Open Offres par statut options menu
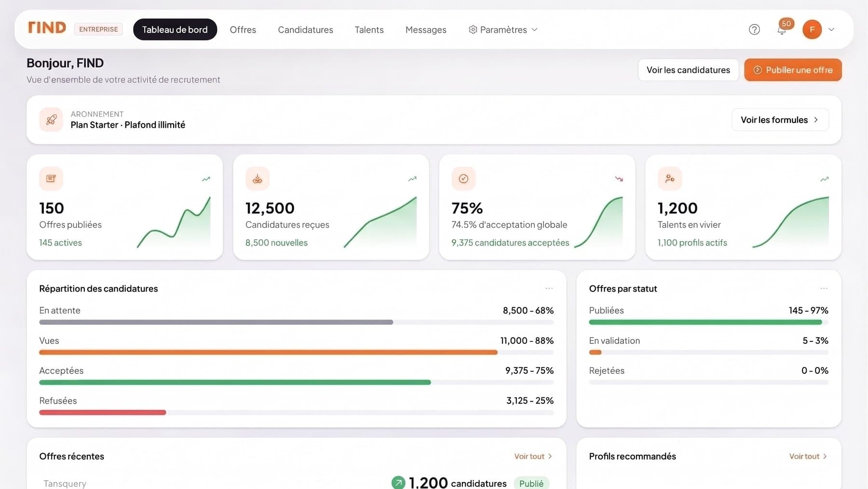The width and height of the screenshot is (868, 489). click(824, 288)
